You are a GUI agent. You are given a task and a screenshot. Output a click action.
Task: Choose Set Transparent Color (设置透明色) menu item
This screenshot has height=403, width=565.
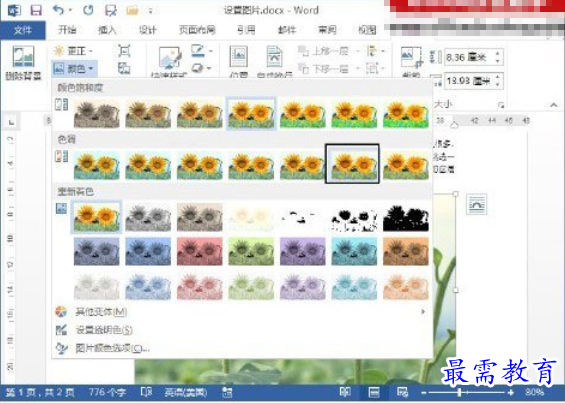pyautogui.click(x=243, y=330)
